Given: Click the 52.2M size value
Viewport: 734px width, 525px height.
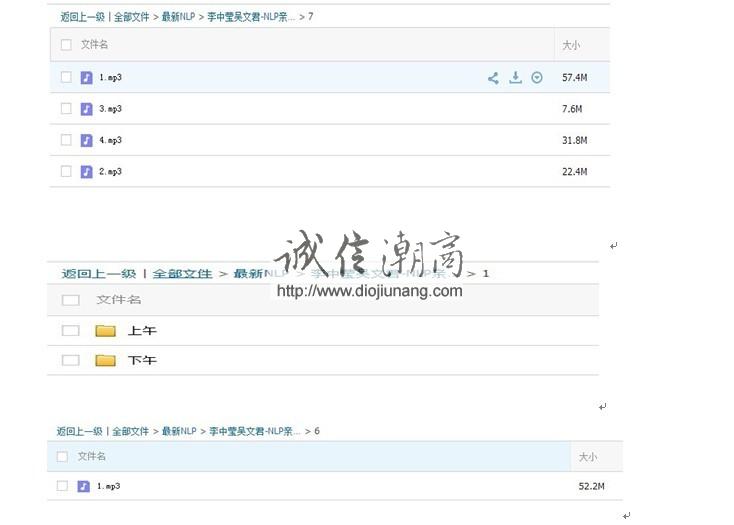Looking at the screenshot, I should point(591,486).
